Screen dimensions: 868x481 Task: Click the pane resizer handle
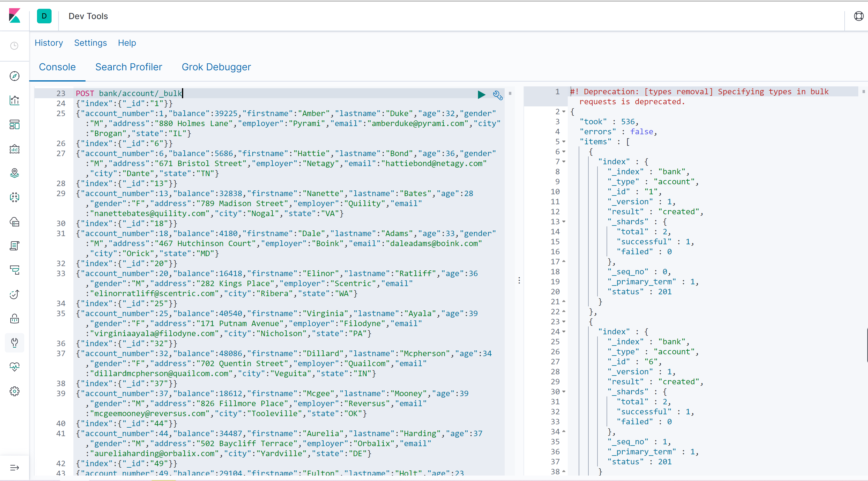519,280
